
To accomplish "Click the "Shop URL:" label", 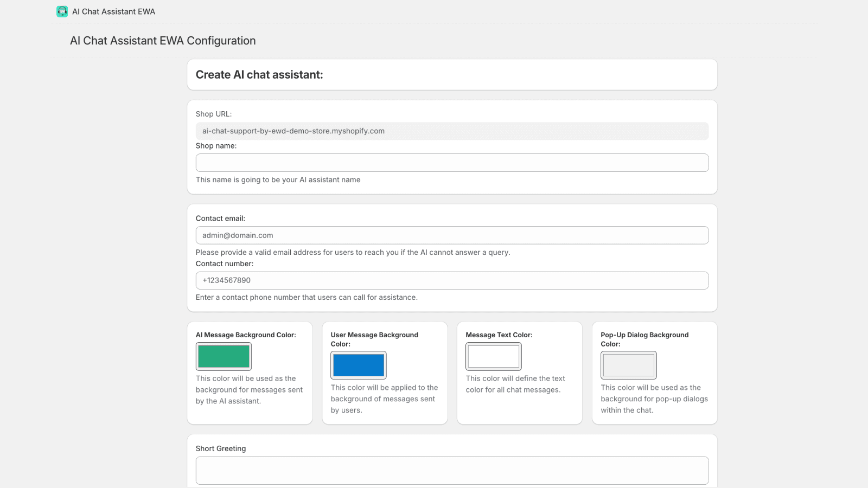I will tap(214, 114).
